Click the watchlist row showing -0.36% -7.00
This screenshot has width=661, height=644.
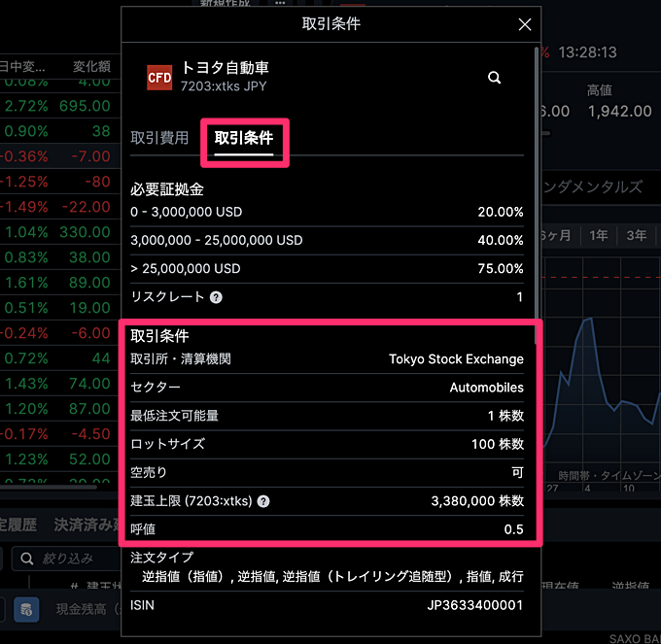[60, 156]
